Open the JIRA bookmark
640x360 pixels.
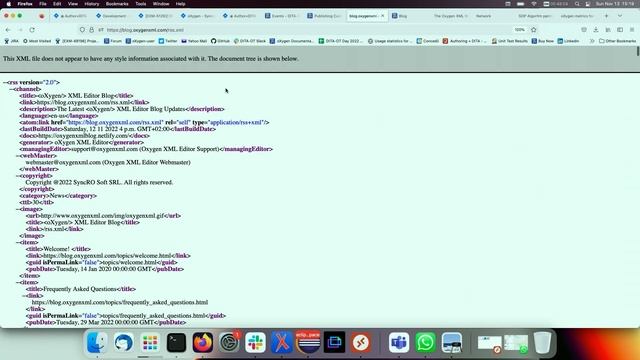pyautogui.click(x=12, y=41)
